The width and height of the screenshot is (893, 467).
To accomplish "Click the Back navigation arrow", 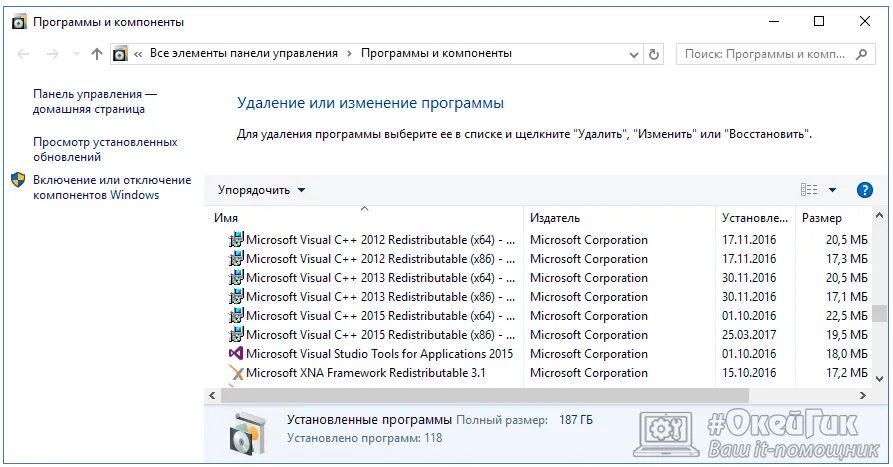I will [23, 54].
